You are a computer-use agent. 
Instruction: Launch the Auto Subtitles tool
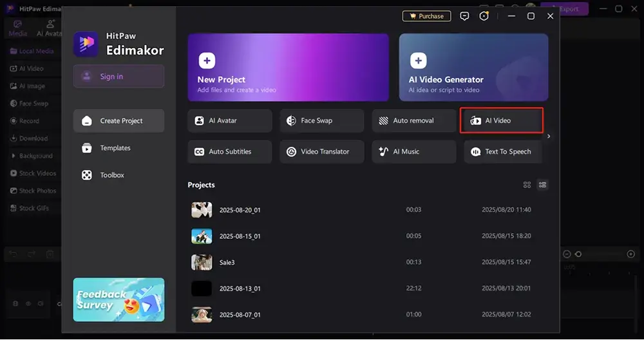tap(230, 152)
